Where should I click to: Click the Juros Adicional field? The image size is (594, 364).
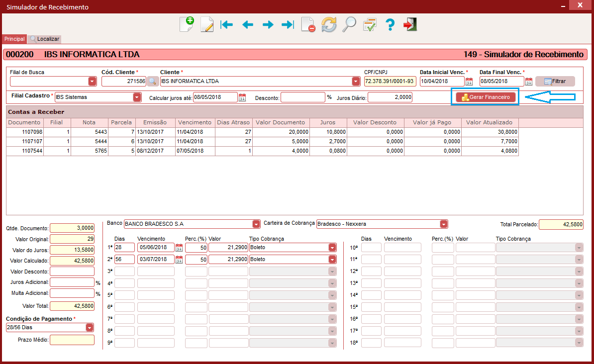72,282
